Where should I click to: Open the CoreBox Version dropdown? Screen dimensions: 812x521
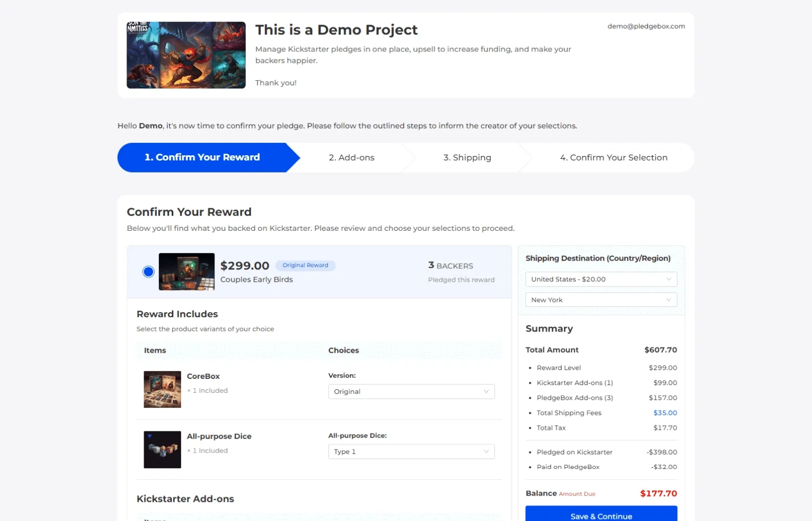[411, 392]
